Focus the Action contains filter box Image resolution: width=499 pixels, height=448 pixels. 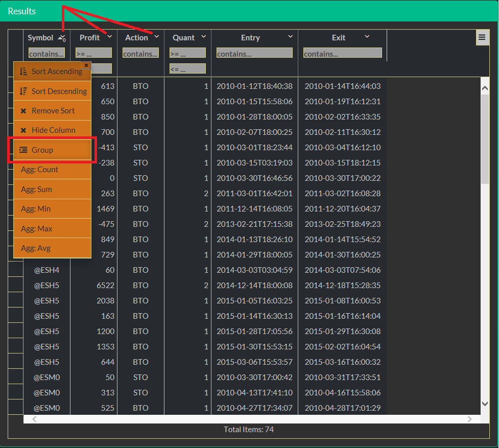click(x=140, y=53)
